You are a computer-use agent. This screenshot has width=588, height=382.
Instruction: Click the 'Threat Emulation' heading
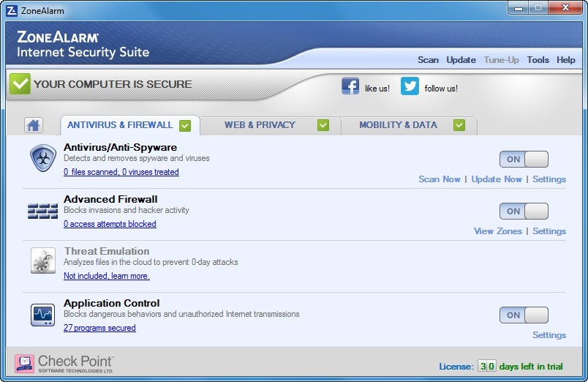(107, 251)
